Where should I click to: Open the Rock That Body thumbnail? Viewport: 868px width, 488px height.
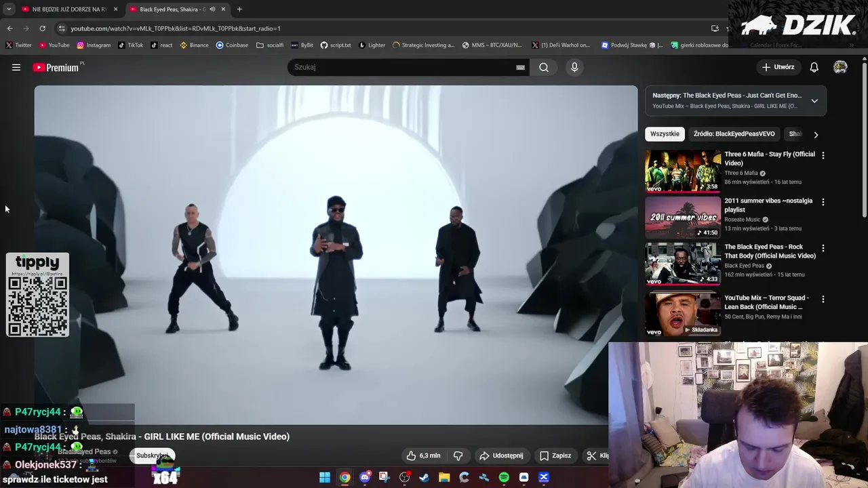click(x=683, y=263)
